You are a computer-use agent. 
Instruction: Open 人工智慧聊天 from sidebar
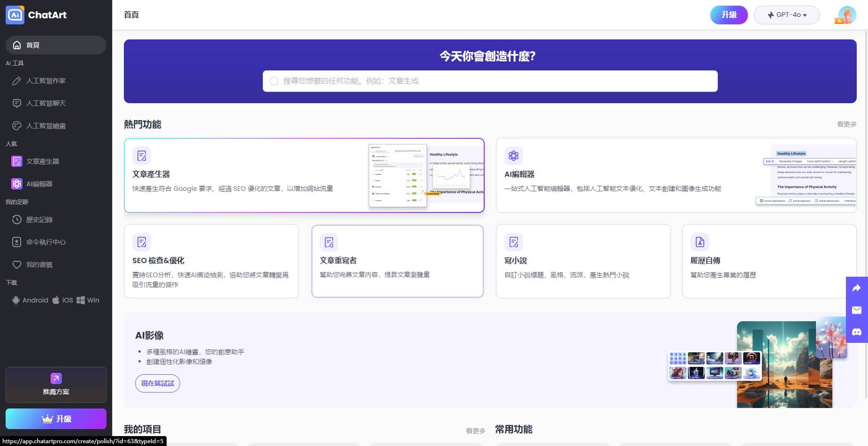[56, 103]
